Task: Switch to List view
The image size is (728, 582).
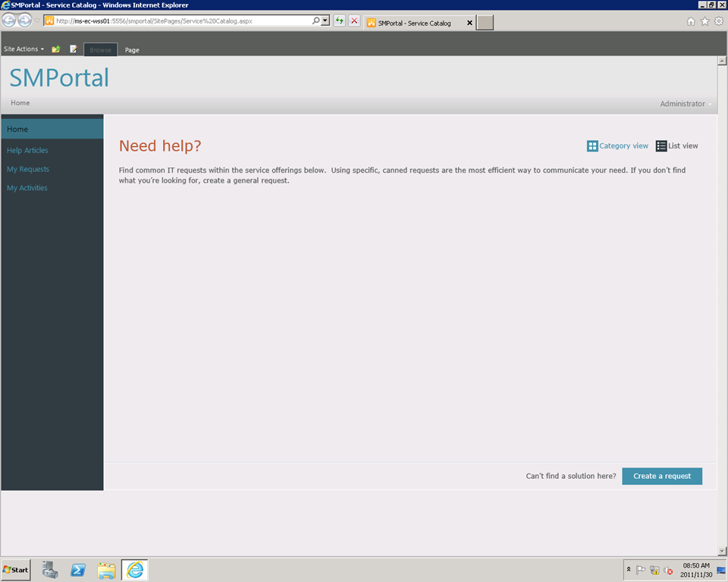Action: pyautogui.click(x=676, y=145)
